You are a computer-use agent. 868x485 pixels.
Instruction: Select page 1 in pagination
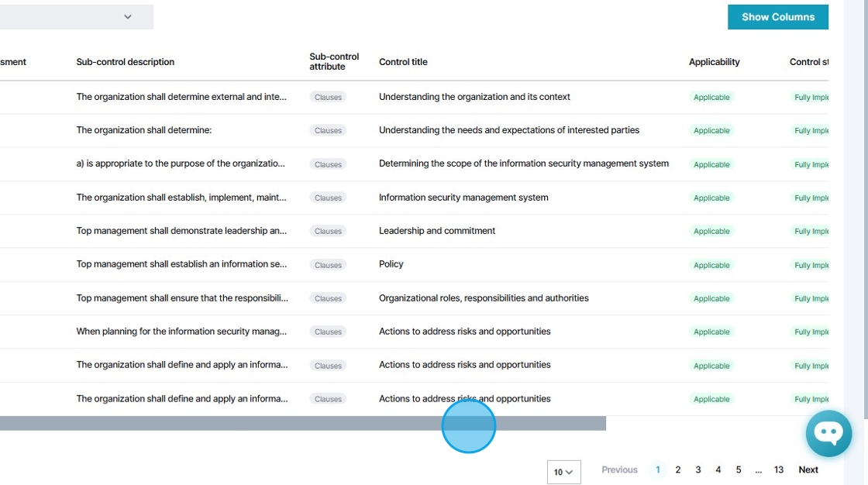click(658, 470)
